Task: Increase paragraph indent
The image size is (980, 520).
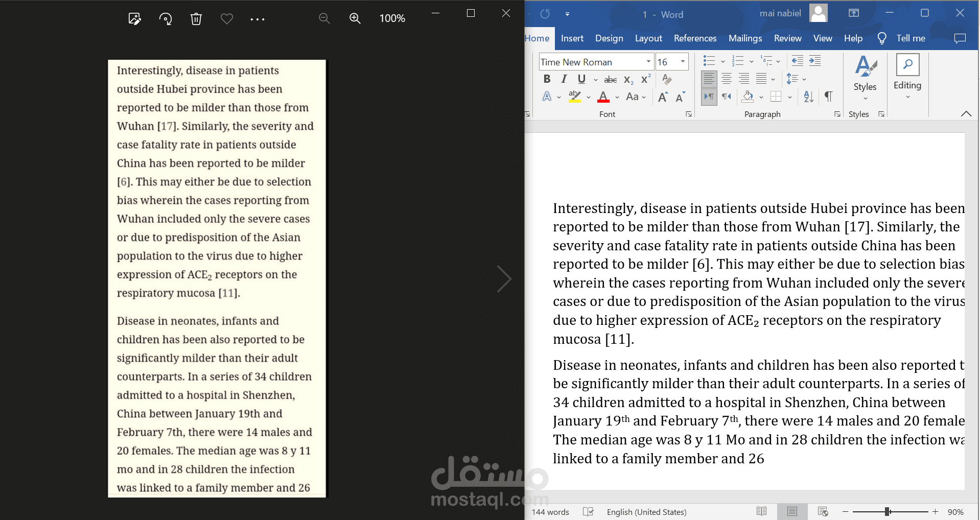Action: click(x=815, y=61)
